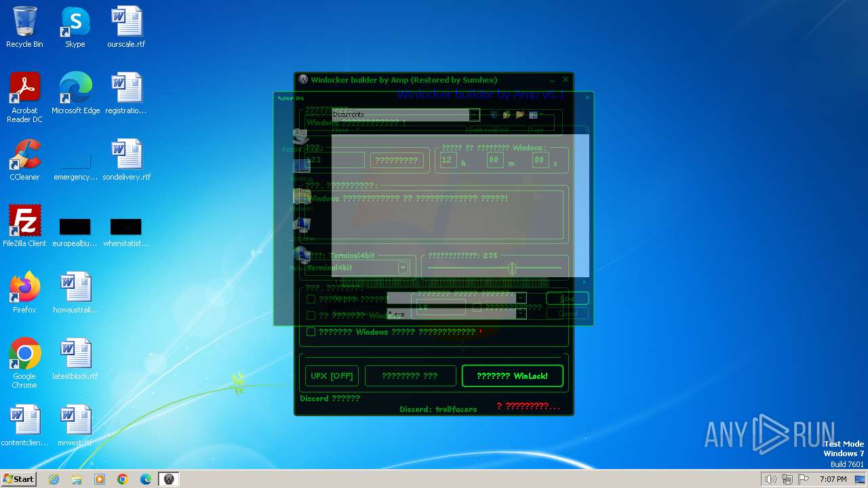The height and width of the screenshot is (488, 868).
Task: Click the back arrow in Save As toolbar
Action: (x=494, y=115)
